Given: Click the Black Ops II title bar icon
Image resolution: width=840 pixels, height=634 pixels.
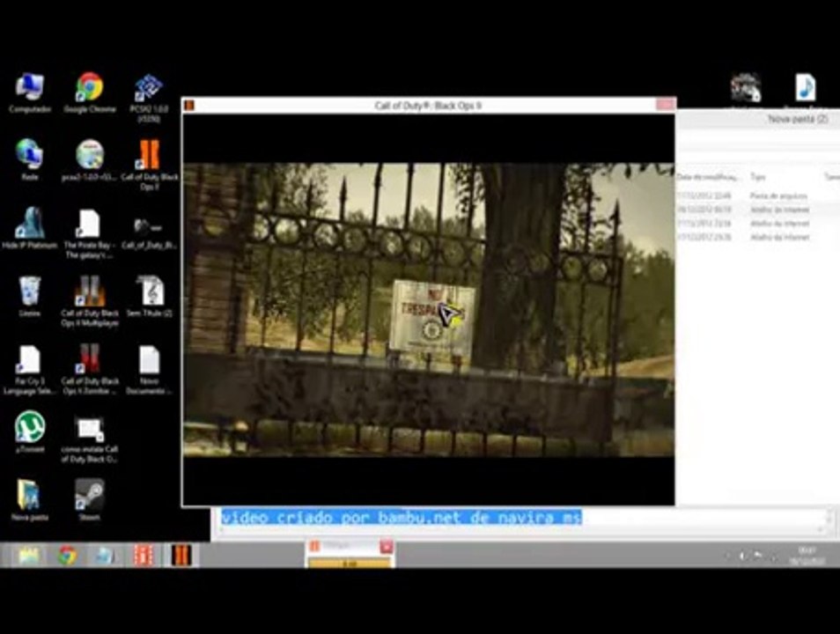Looking at the screenshot, I should (x=189, y=106).
